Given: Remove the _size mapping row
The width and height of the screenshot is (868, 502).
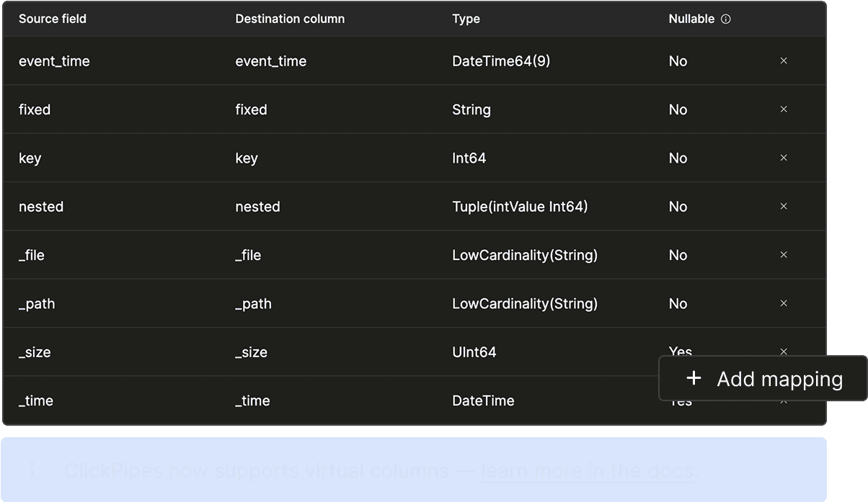Looking at the screenshot, I should 784,351.
